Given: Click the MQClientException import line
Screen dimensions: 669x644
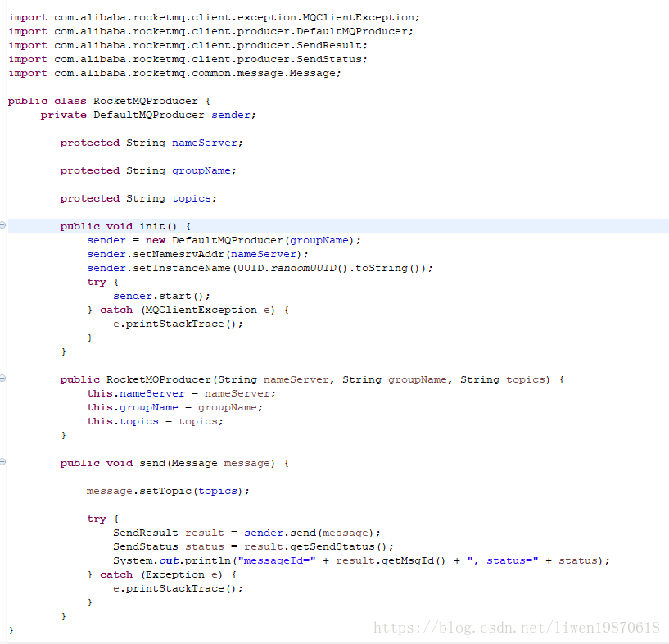Looking at the screenshot, I should click(215, 17).
